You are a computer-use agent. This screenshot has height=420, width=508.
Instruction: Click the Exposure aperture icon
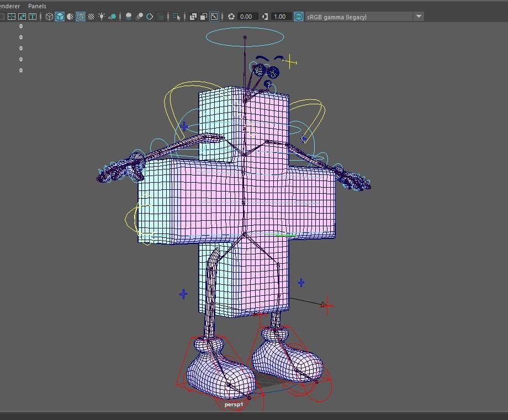click(231, 17)
